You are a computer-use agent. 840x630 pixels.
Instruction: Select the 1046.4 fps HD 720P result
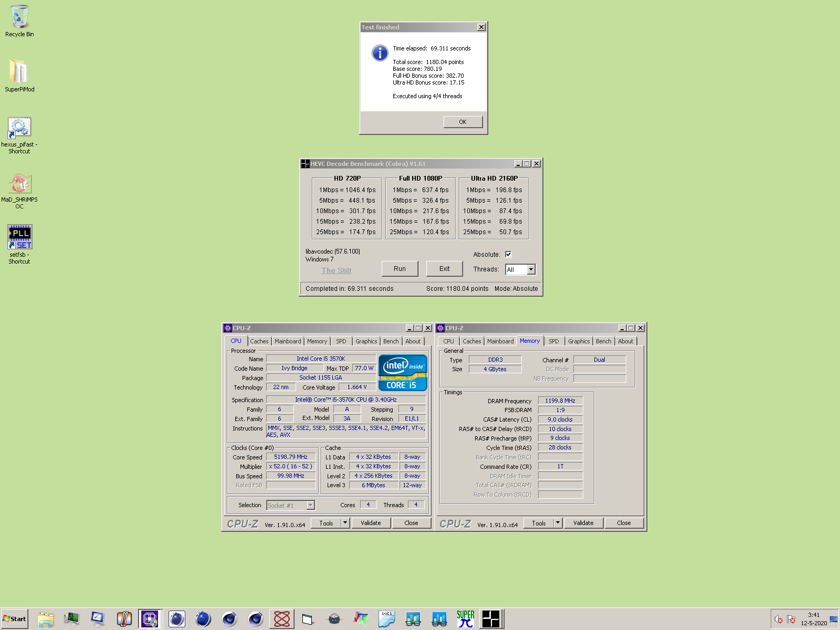(361, 190)
